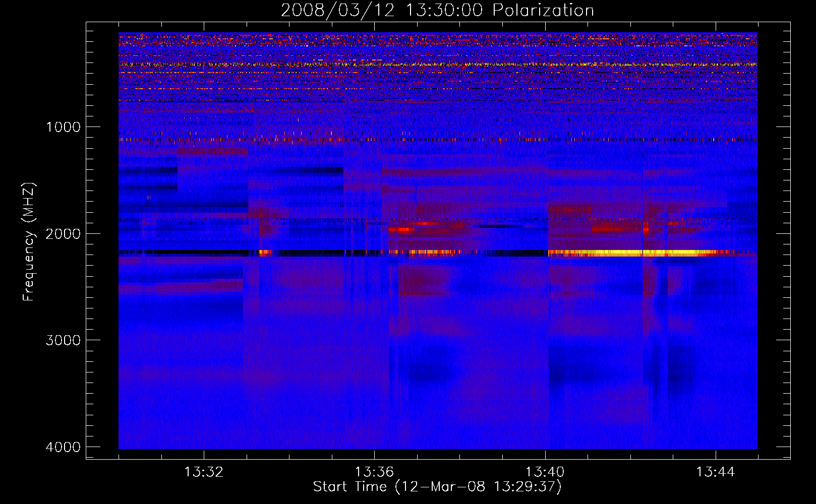Click the 3000 frequency axis label
The height and width of the screenshot is (504, 816).
(x=64, y=340)
